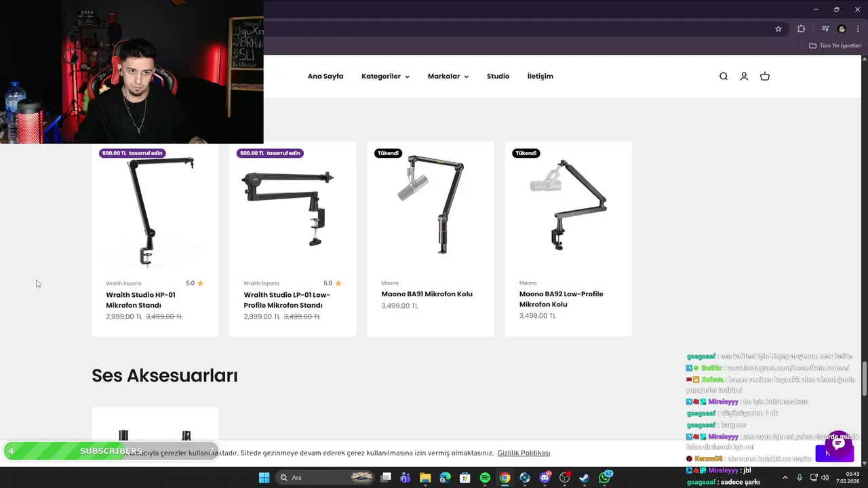Viewport: 868px width, 488px height.
Task: Open Chrome media controls icon
Action: [825, 28]
